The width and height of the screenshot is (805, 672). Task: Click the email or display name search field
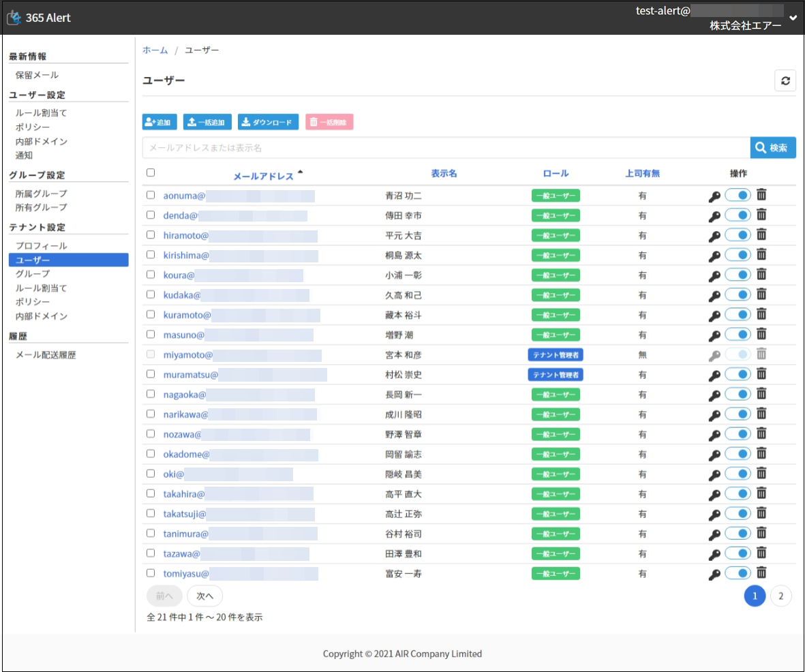[x=446, y=148]
